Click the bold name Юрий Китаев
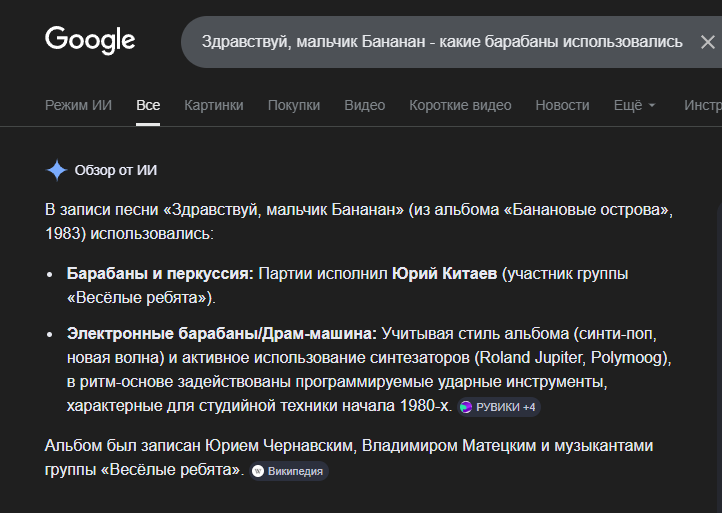 [444, 274]
